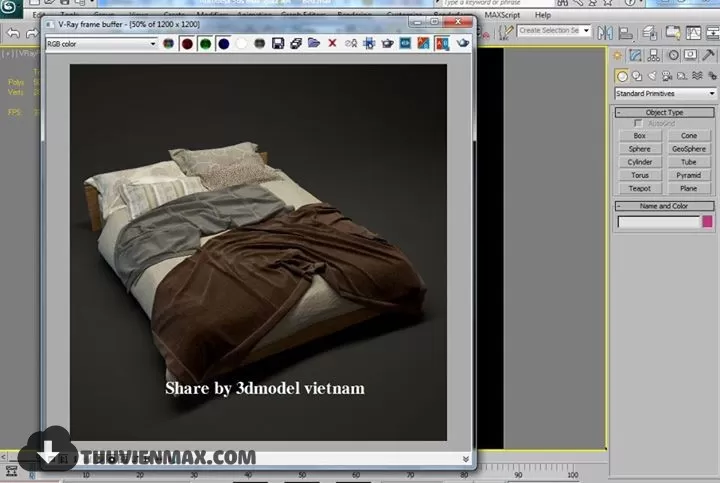Render last with teapot icon
The image size is (720, 483).
coord(462,44)
